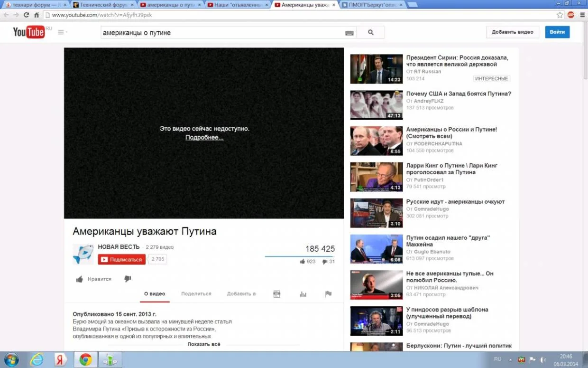Click 'Берлускони: Путин - лучший политик' title
The height and width of the screenshot is (368, 588).
point(459,346)
